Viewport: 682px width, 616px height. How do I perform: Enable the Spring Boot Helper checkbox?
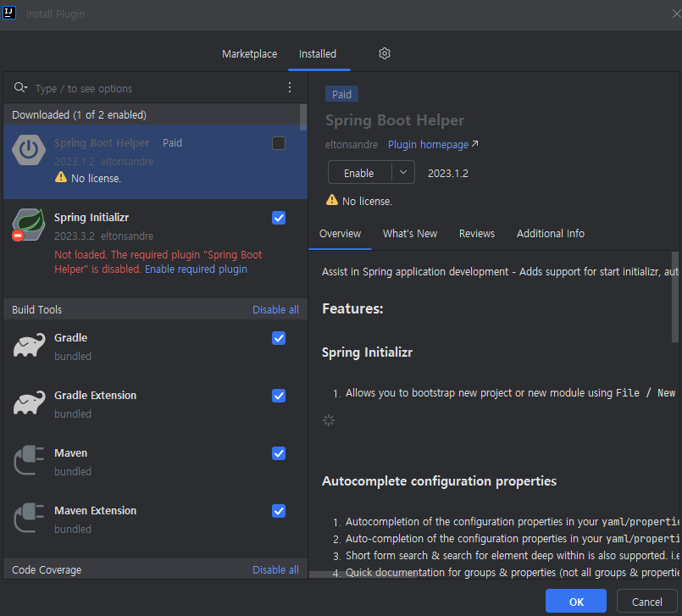point(279,143)
